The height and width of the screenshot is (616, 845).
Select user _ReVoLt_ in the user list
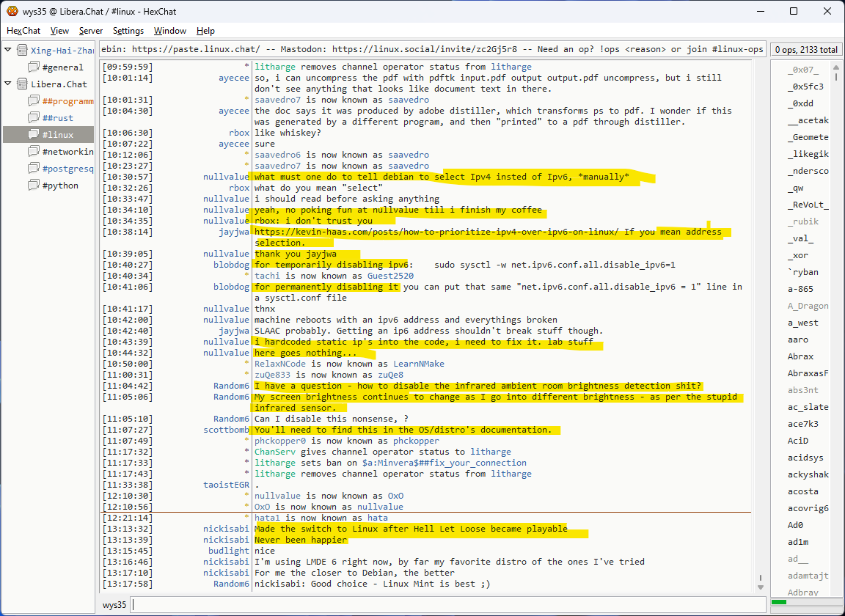(x=808, y=205)
